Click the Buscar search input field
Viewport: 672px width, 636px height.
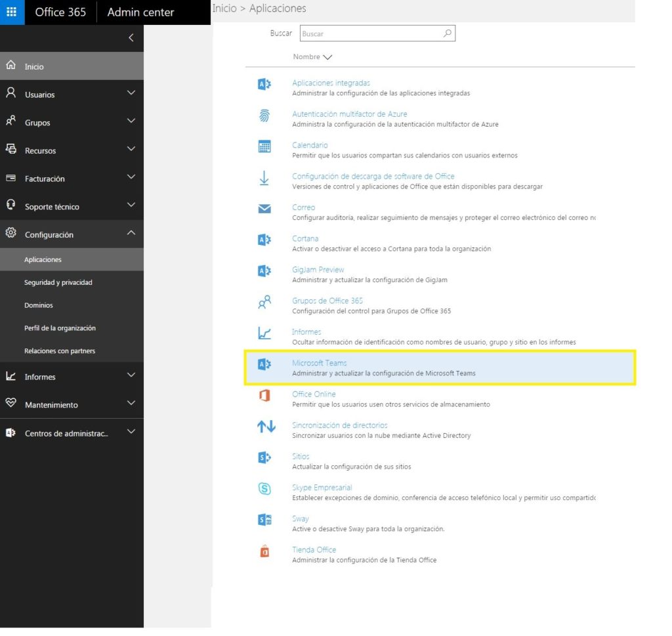coord(377,33)
